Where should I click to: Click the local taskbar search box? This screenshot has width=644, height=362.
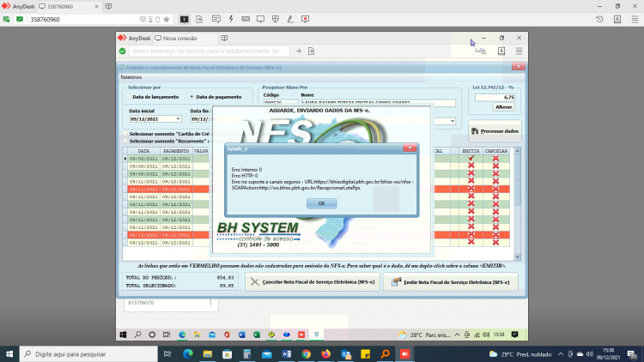point(88,353)
